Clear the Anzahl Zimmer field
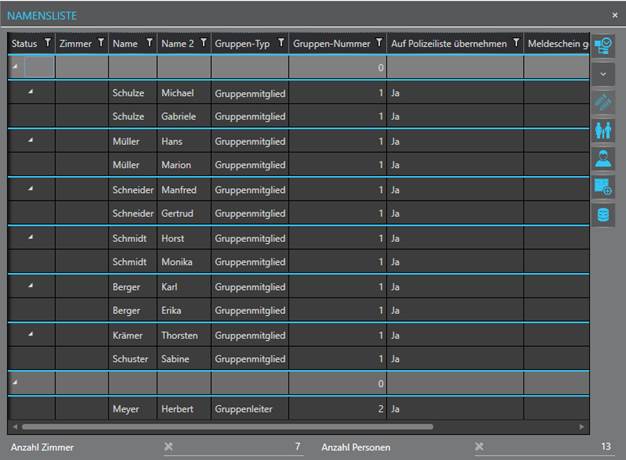 coord(168,446)
